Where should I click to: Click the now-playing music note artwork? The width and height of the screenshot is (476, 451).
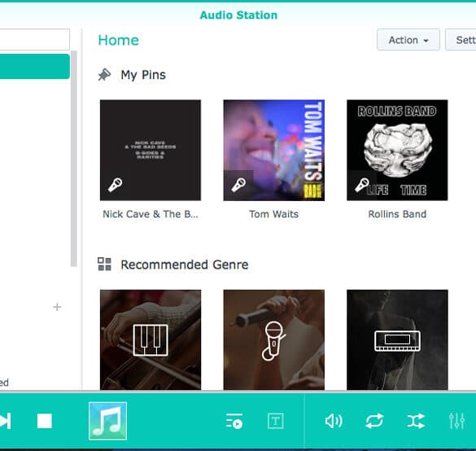107,421
